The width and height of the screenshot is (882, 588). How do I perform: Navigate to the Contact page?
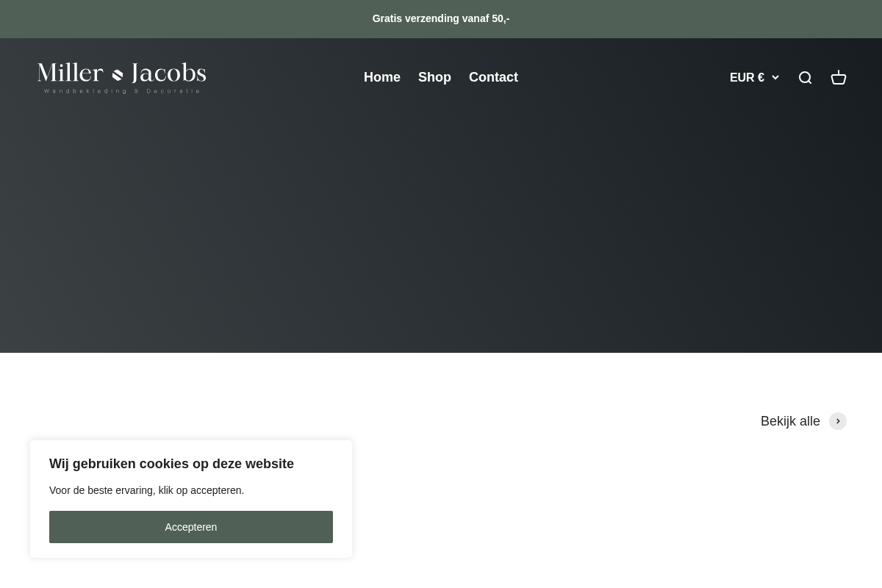(x=493, y=77)
